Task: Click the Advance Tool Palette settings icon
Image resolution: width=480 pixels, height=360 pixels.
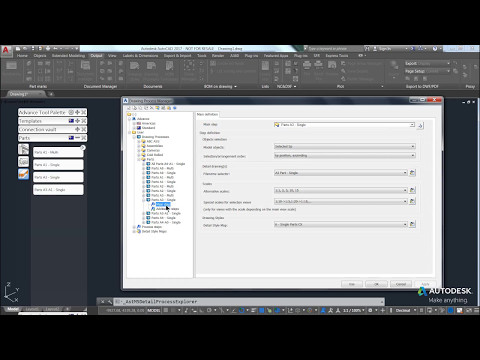Action: click(71, 112)
